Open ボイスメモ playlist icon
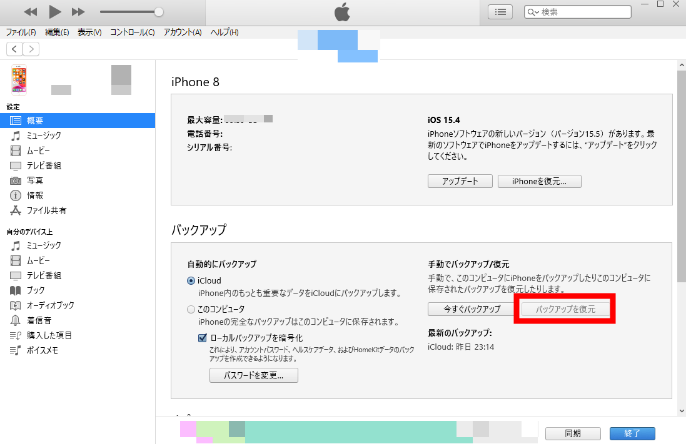Viewport: 686px width, 444px height. coord(15,350)
